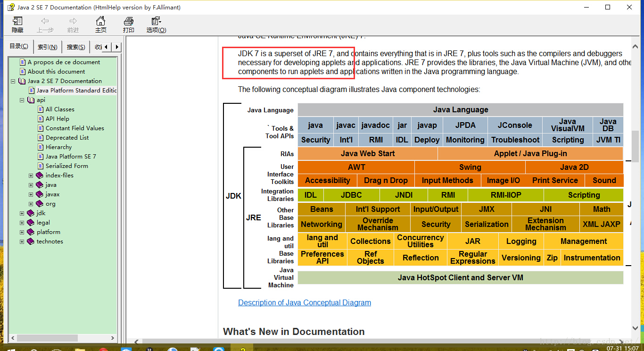Click the page icon beside 'Serialized Form'
This screenshot has height=351, width=644.
[x=41, y=166]
